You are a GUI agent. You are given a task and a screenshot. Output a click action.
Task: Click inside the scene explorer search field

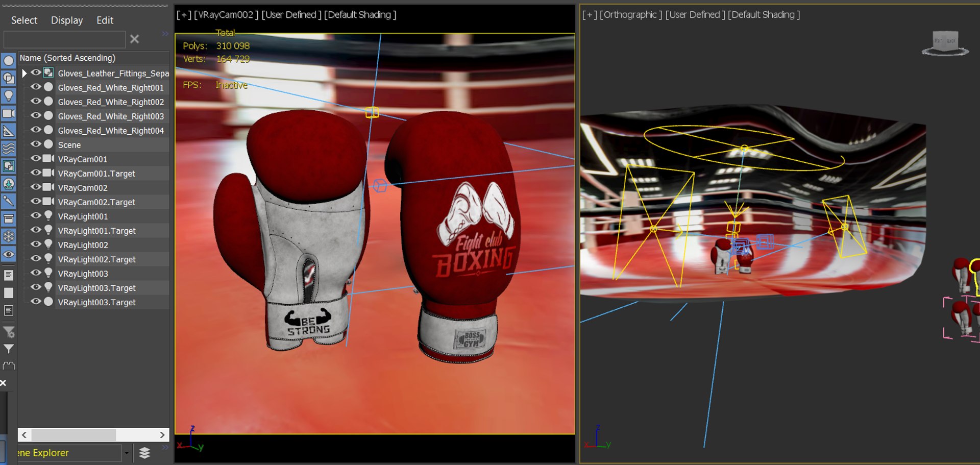[64, 39]
